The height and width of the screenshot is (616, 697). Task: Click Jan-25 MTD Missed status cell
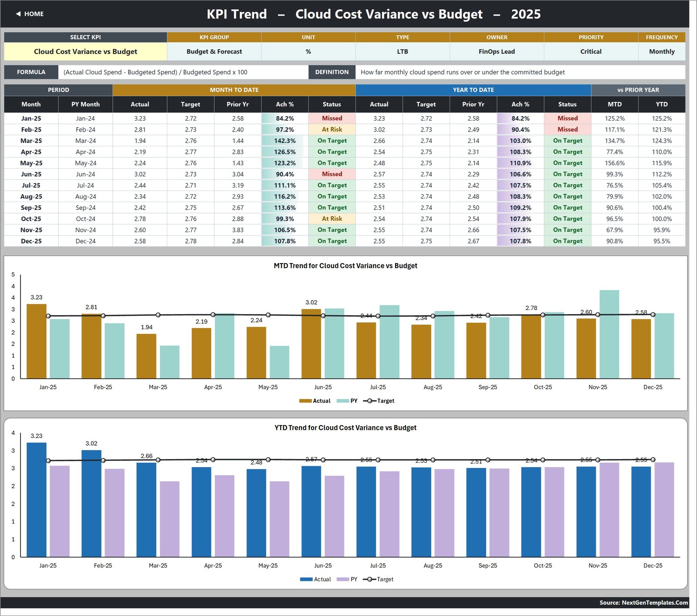(x=332, y=118)
